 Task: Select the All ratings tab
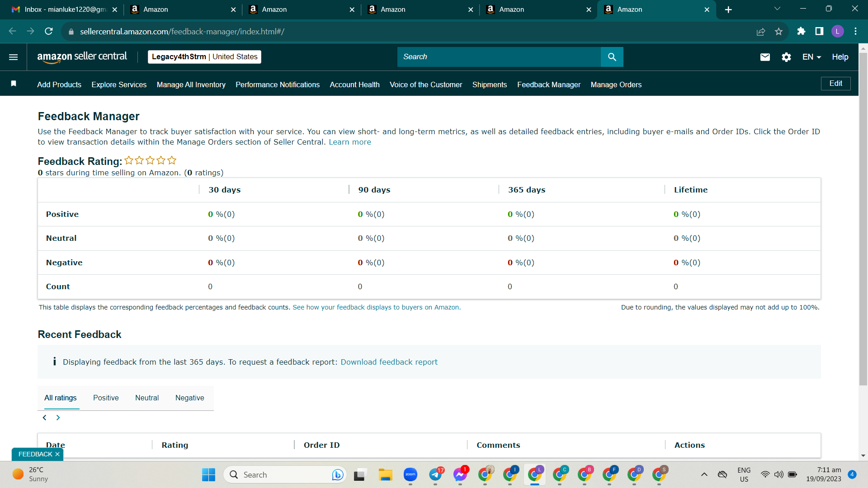60,398
